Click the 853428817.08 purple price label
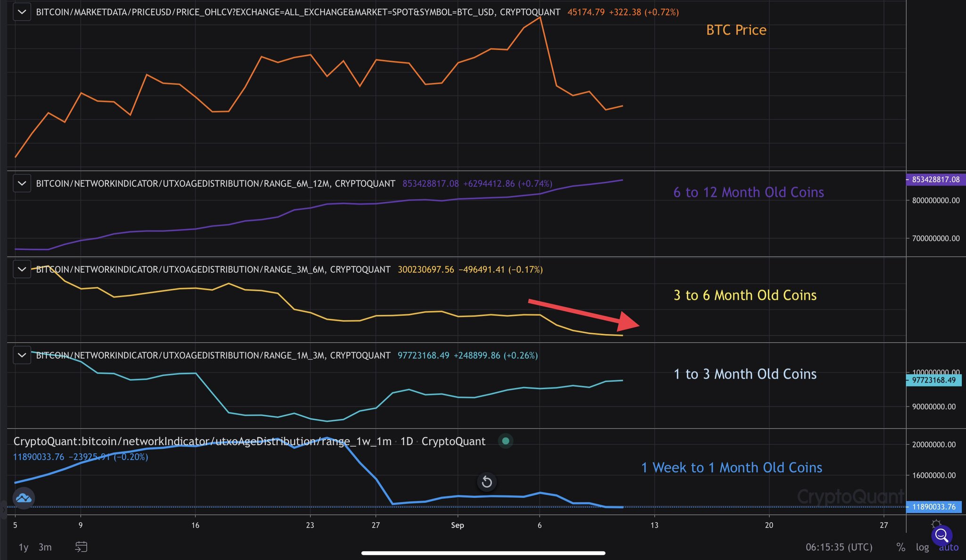966x560 pixels. coord(936,179)
